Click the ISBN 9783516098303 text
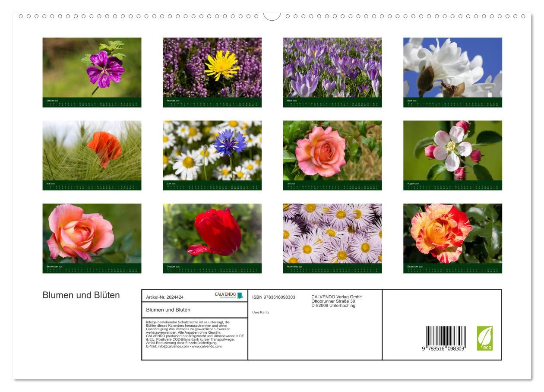 (274, 297)
